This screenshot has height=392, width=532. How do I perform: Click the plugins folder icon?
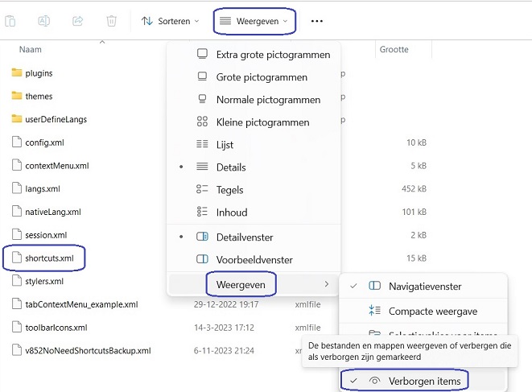(18, 73)
